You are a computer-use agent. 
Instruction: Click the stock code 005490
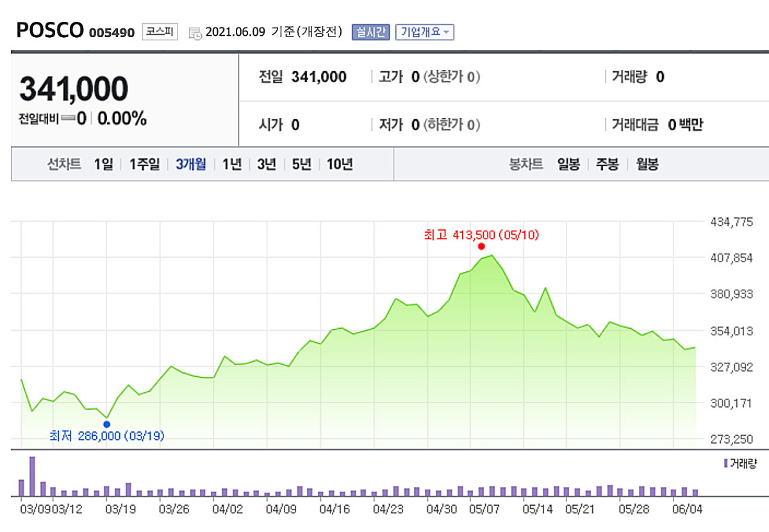112,32
